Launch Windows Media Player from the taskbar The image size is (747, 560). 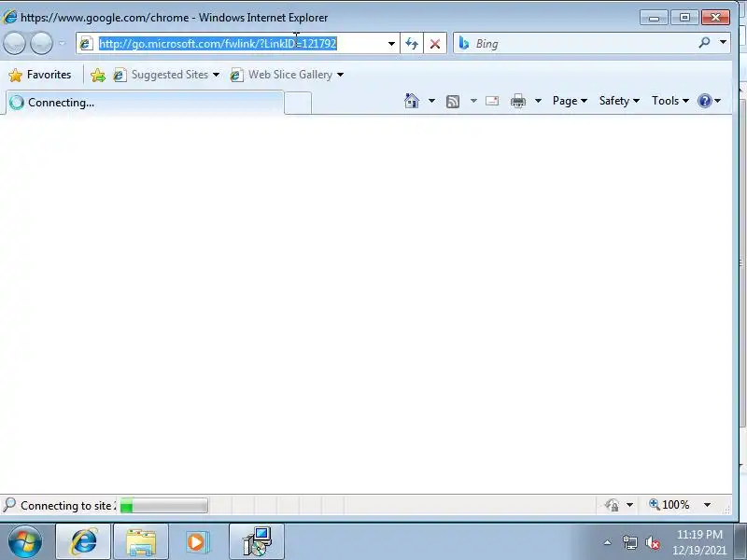tap(197, 542)
